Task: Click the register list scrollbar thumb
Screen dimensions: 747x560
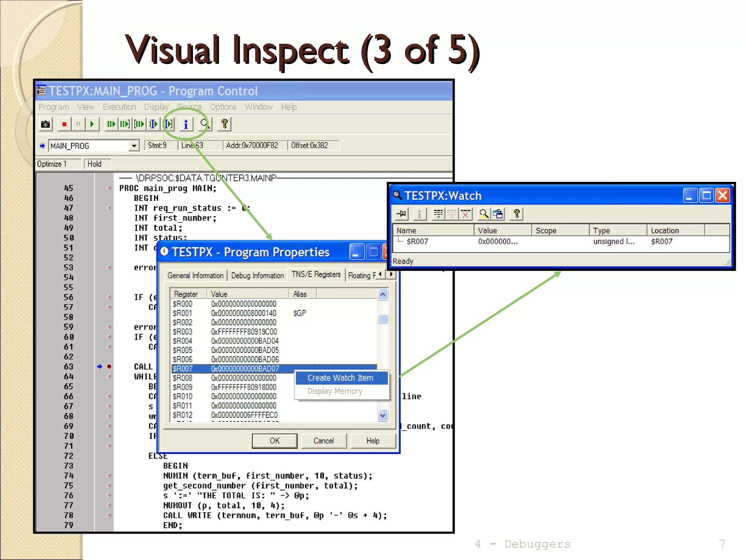Action: click(383, 319)
